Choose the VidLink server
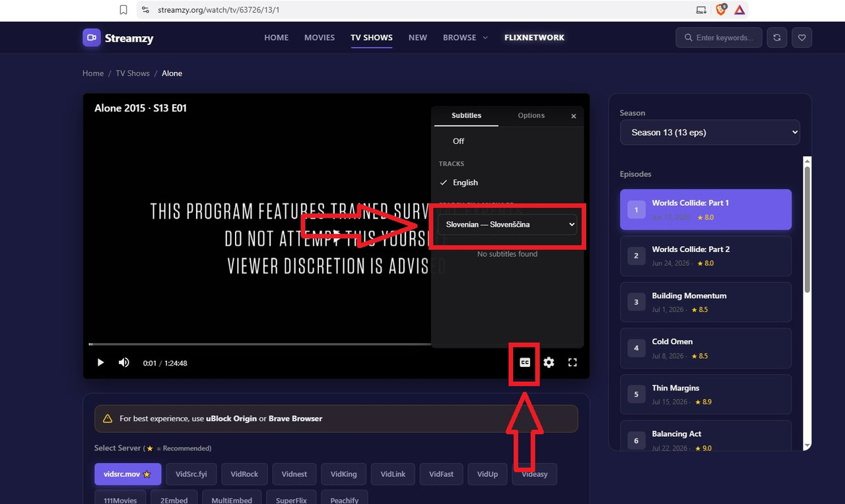The width and height of the screenshot is (845, 504). [x=393, y=474]
